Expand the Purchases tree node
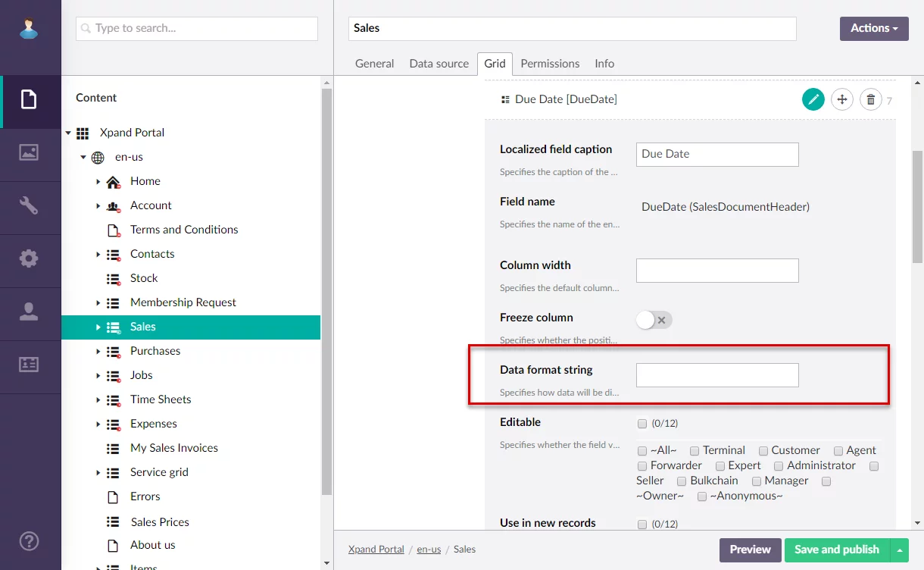Screen dimensions: 924x570 pos(98,351)
